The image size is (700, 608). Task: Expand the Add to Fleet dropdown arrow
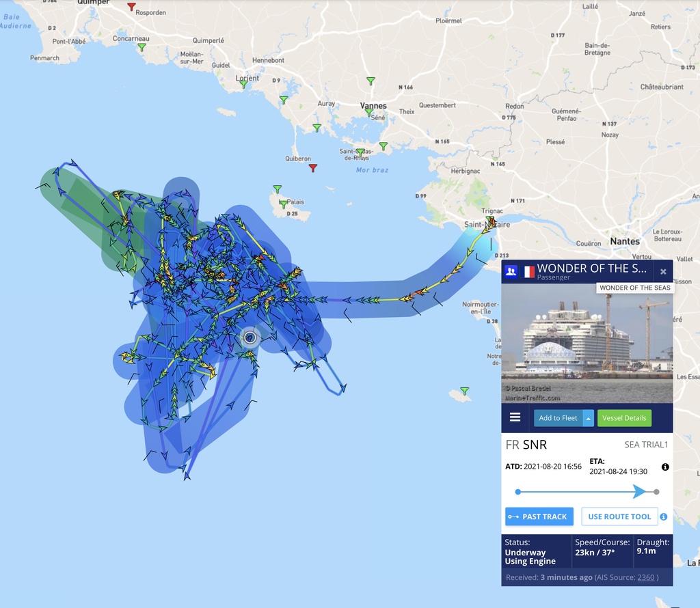(589, 418)
